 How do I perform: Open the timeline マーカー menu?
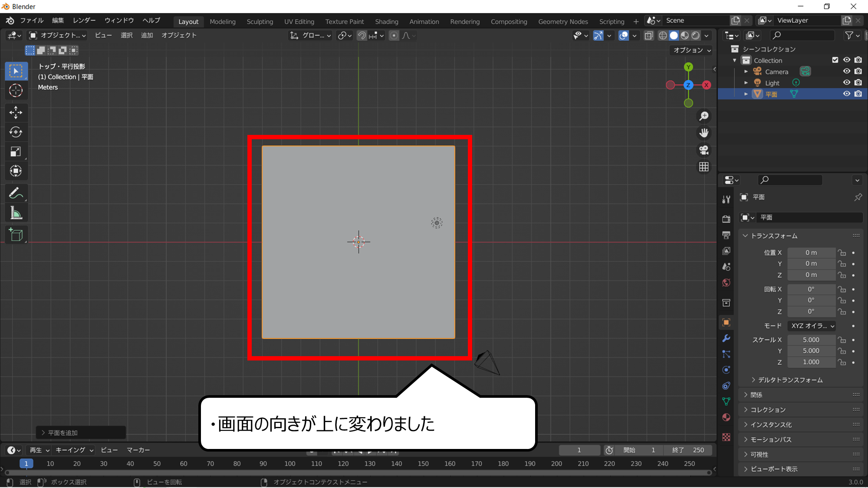pyautogui.click(x=138, y=450)
